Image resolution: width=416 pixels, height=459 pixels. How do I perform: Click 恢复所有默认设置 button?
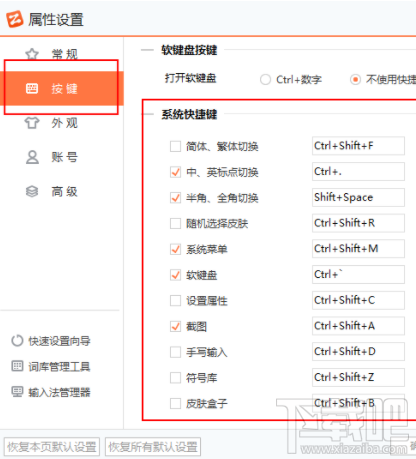click(153, 447)
